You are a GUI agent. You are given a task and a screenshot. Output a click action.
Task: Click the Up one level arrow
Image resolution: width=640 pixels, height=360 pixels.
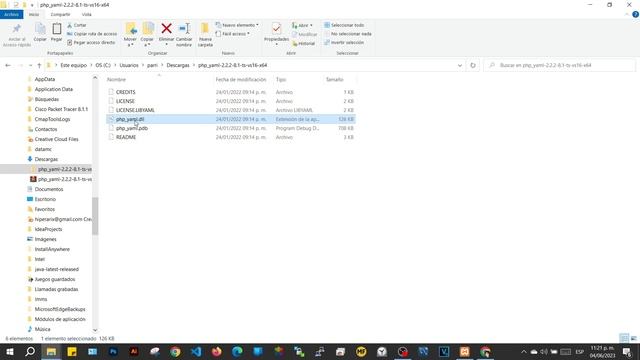click(39, 65)
